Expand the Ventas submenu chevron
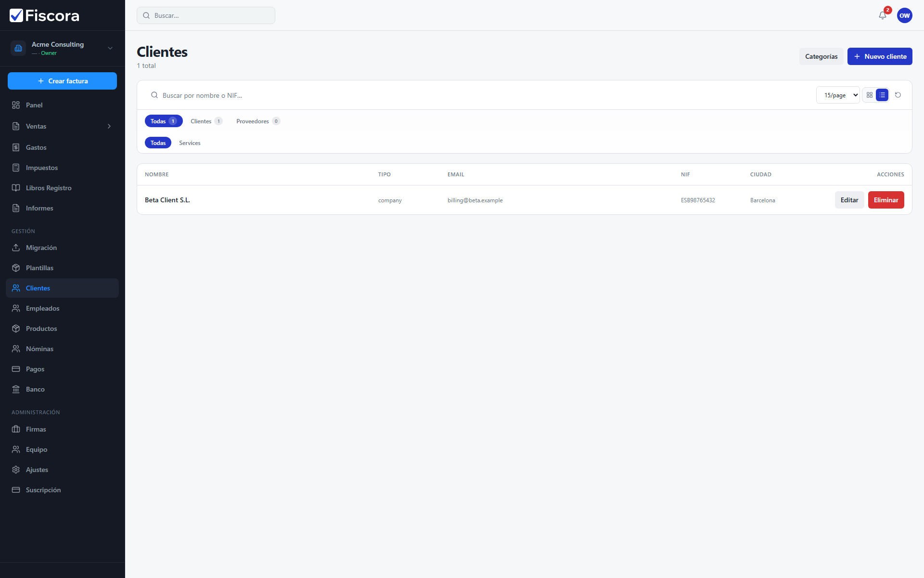 (109, 126)
